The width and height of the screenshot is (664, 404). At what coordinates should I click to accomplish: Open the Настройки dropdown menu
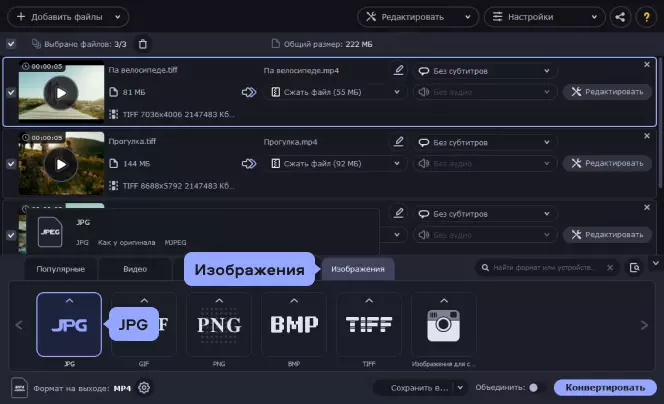pyautogui.click(x=545, y=17)
